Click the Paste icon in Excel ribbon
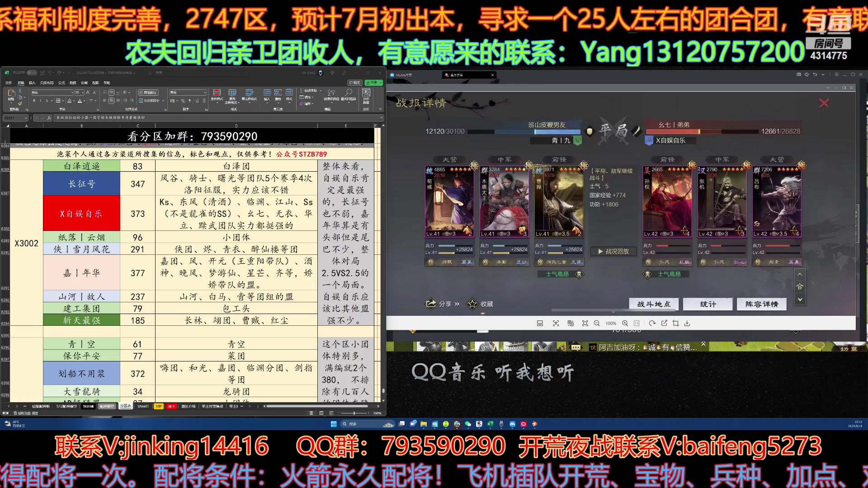This screenshot has width=868, height=488. [11, 93]
